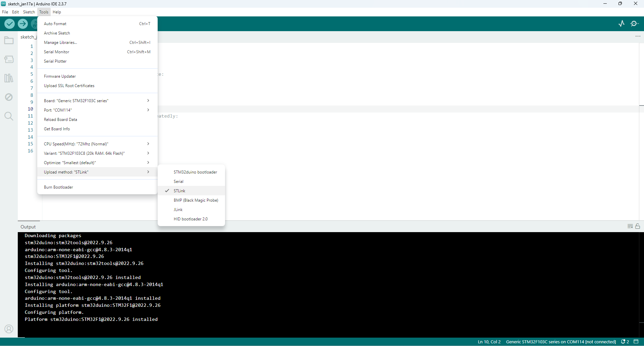
Task: Open the Sketchbook panel in the sidebar
Action: (9, 40)
